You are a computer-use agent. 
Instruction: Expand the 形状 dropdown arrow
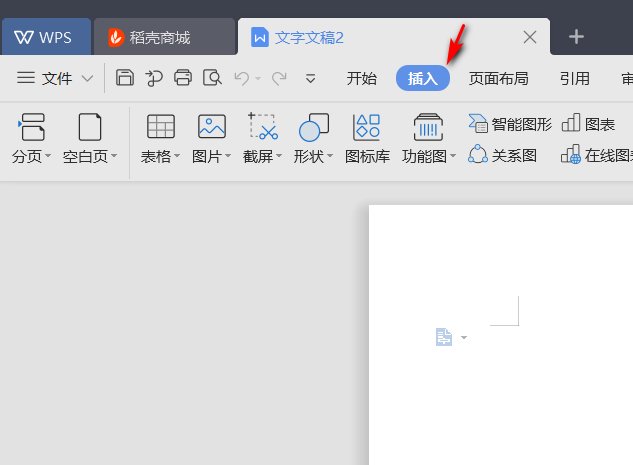(x=330, y=155)
